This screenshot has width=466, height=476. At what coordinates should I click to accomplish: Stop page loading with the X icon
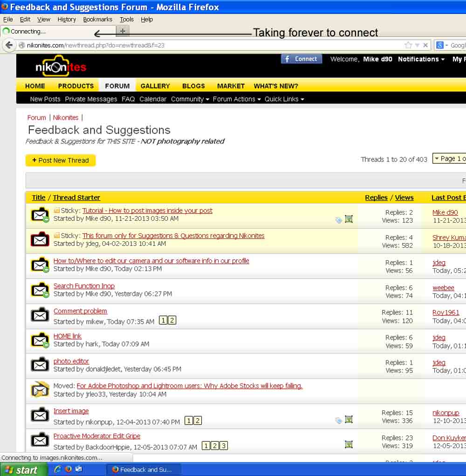pyautogui.click(x=425, y=45)
